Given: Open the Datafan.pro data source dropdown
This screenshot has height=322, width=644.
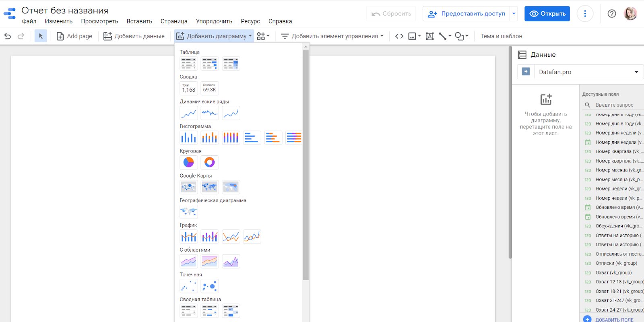Looking at the screenshot, I should [636, 72].
